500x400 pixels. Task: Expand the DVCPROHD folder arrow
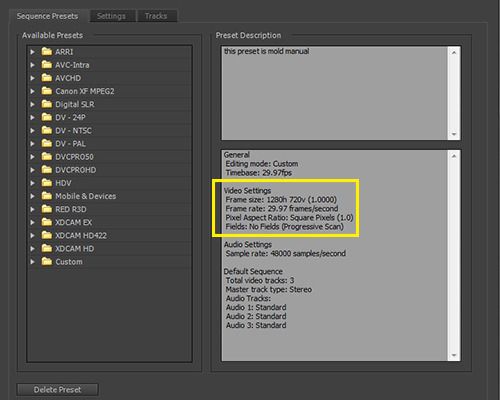32,170
